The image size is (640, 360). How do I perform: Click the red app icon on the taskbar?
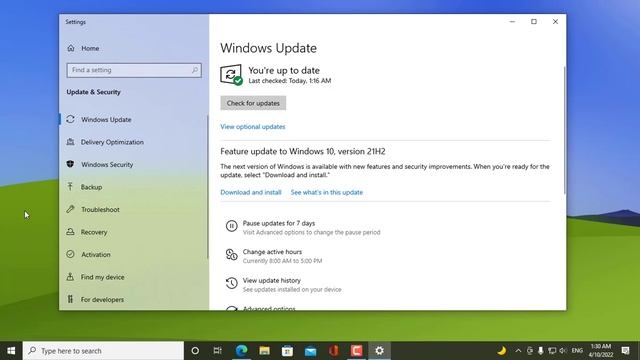click(356, 351)
